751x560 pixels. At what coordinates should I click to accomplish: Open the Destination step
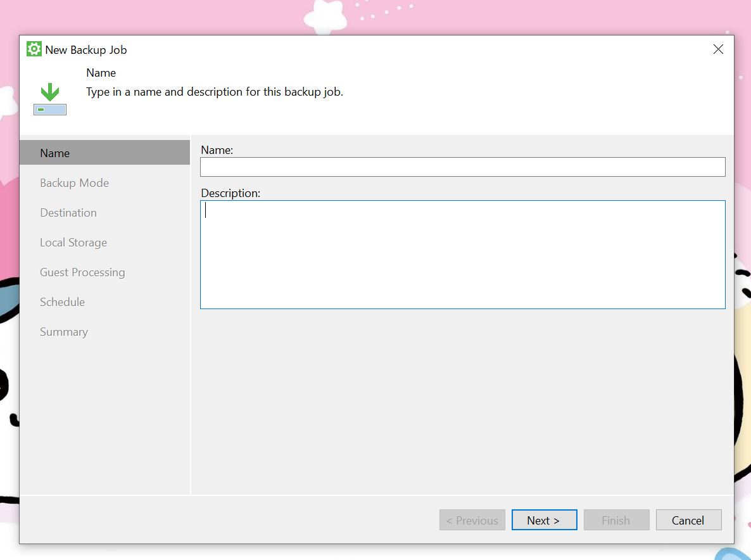[x=68, y=213]
